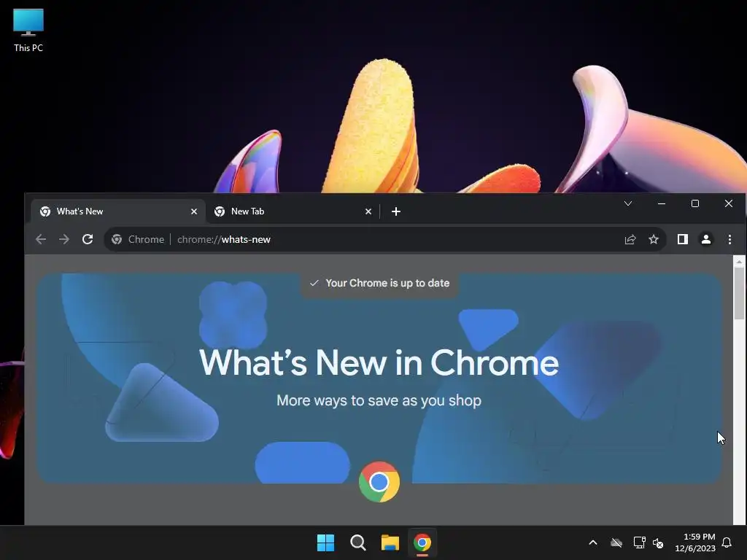Screen dimensions: 747x560
Task: Reload the current page
Action: [88, 239]
